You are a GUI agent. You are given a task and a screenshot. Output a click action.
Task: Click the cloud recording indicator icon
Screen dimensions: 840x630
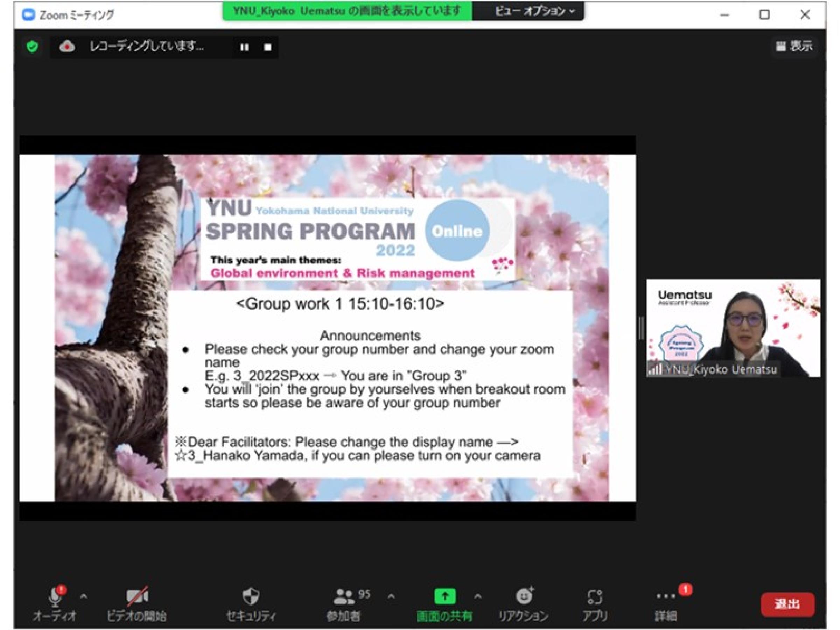click(x=67, y=47)
